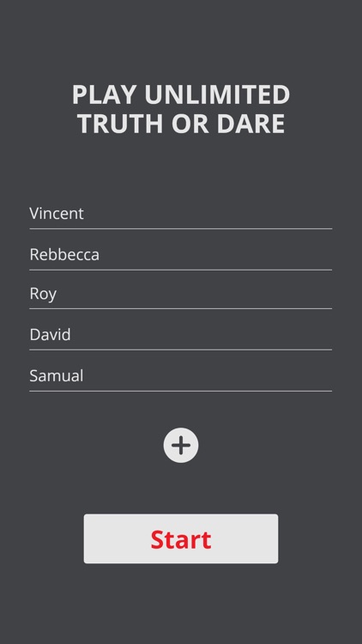The width and height of the screenshot is (362, 644).
Task: Click the Start button
Action: (x=181, y=538)
